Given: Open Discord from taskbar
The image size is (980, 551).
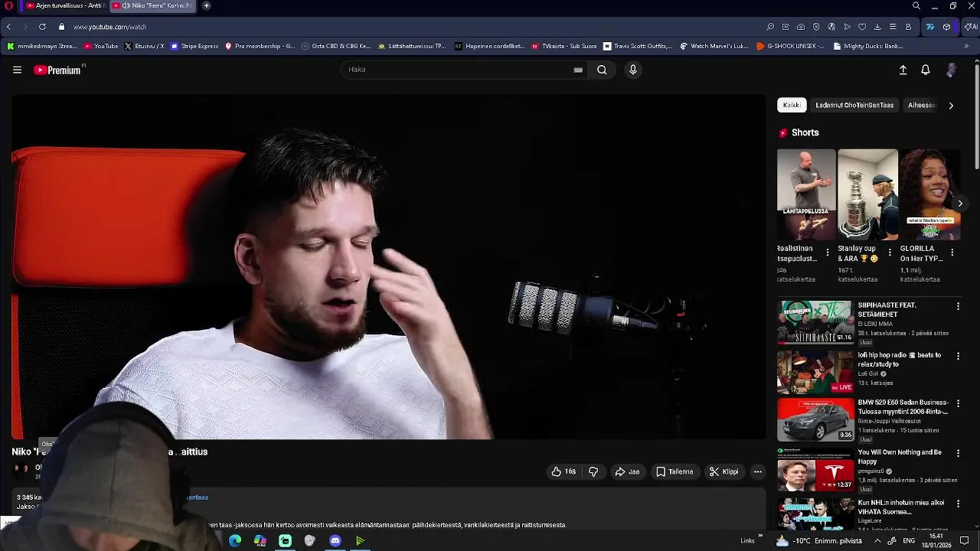Looking at the screenshot, I should (x=335, y=541).
